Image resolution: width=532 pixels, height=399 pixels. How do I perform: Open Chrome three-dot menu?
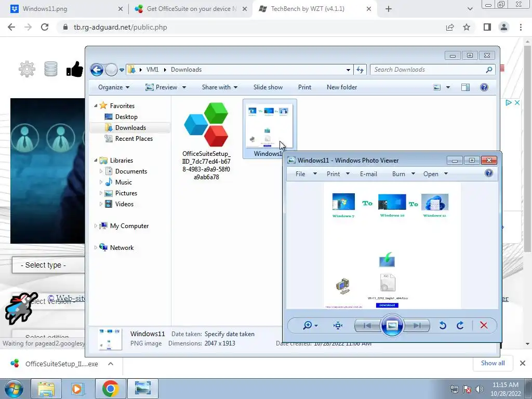tap(521, 27)
